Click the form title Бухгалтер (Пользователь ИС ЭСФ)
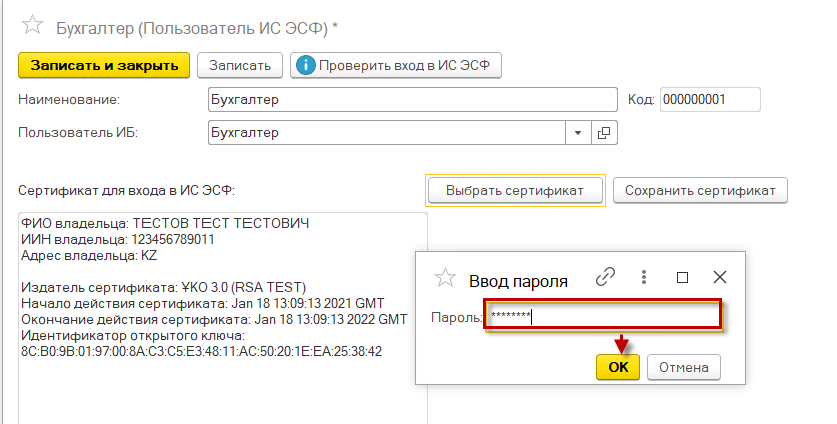Screen dimensions: 837x424 (197, 28)
